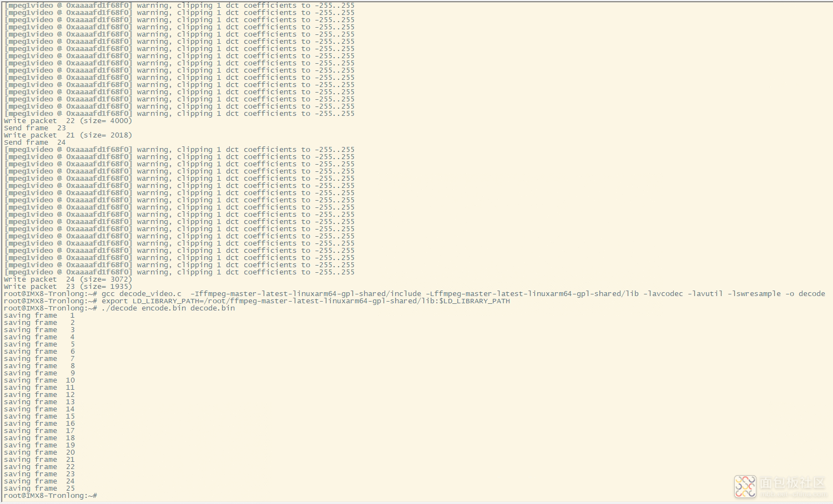The image size is (833, 504).
Task: Select the 'saving frame 17' line
Action: click(39, 431)
